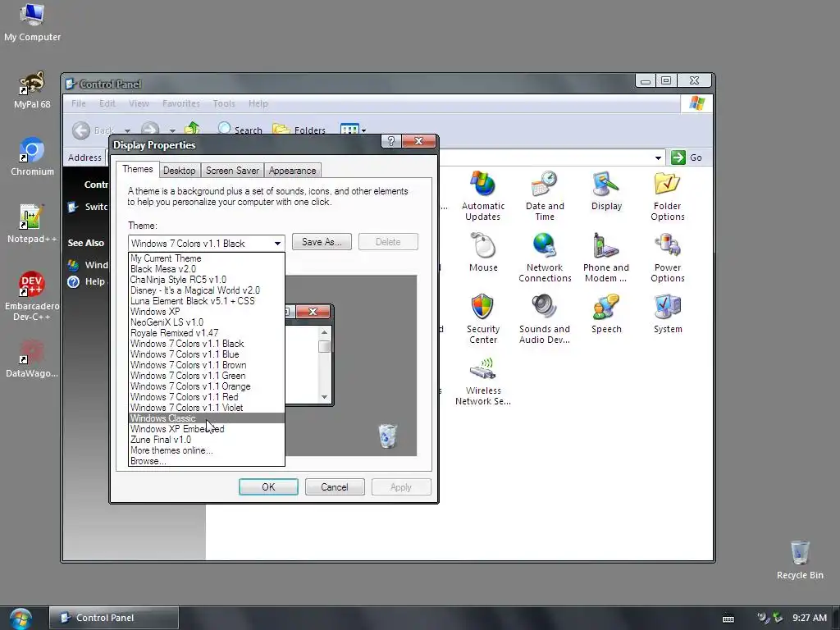Select the Notepad++ desktop shortcut
Viewport: 840px width, 630px height.
tap(32, 225)
